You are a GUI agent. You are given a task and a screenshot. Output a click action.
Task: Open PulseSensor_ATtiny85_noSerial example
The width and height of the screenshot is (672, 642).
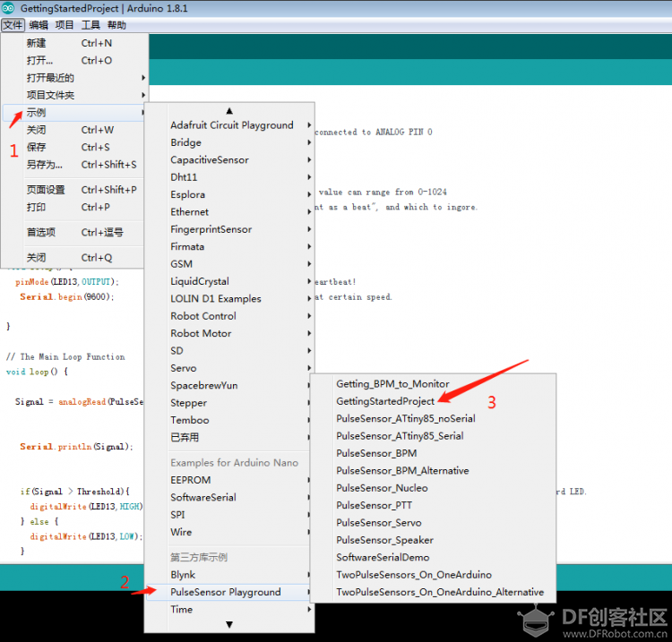(x=433, y=419)
